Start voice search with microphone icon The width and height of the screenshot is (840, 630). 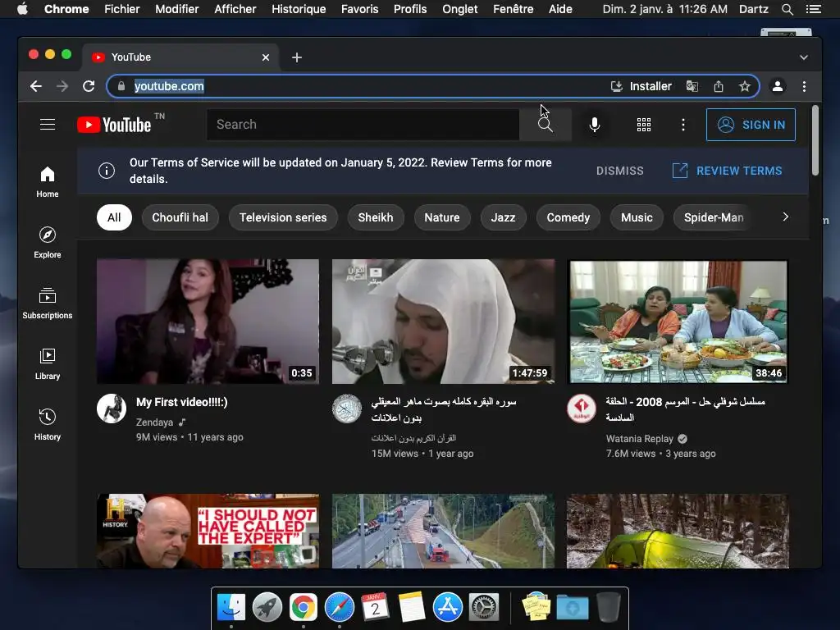pyautogui.click(x=594, y=125)
